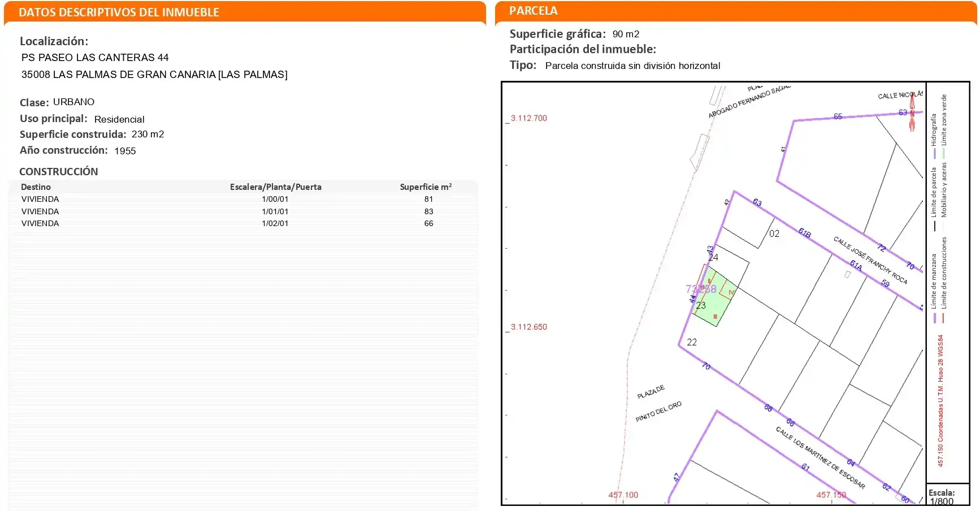Click street number 59 on the map
Screen dimensions: 980x511
[885, 283]
